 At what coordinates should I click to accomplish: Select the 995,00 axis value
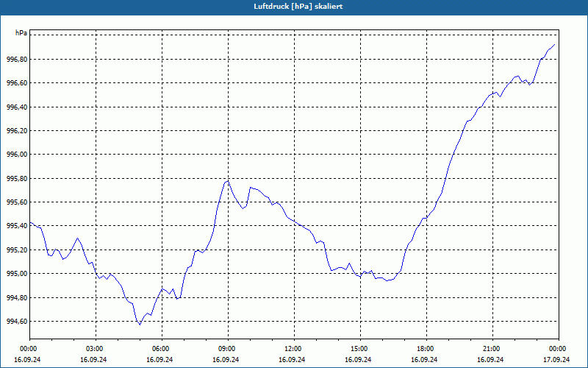(17, 274)
